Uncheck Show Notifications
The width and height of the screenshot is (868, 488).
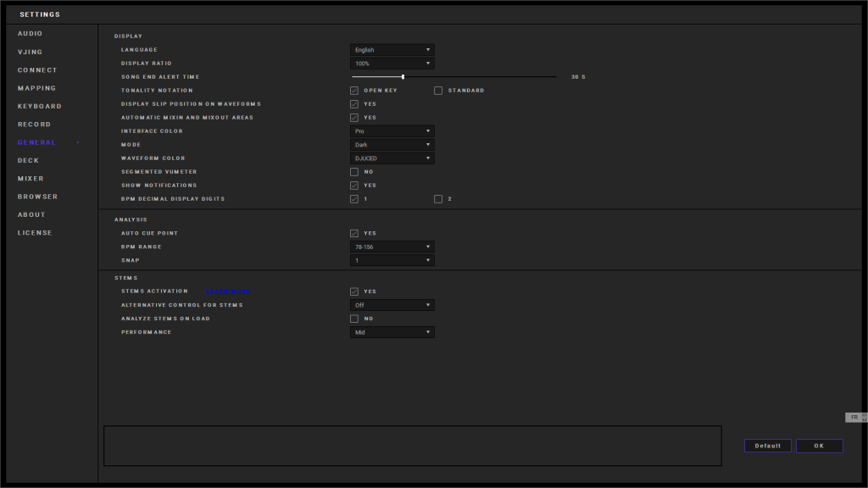click(x=354, y=186)
